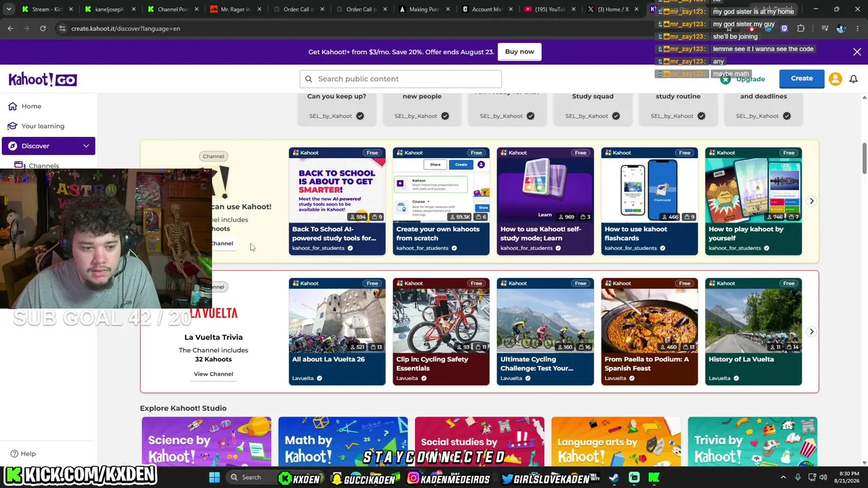Open Math by Kahoot! studio card
This screenshot has height=488, width=868.
coord(343,441)
